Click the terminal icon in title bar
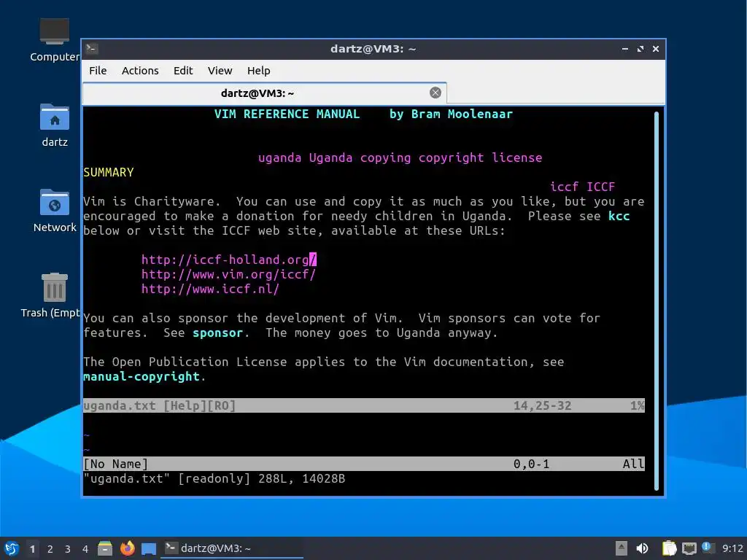This screenshot has width=747, height=560. click(x=92, y=49)
